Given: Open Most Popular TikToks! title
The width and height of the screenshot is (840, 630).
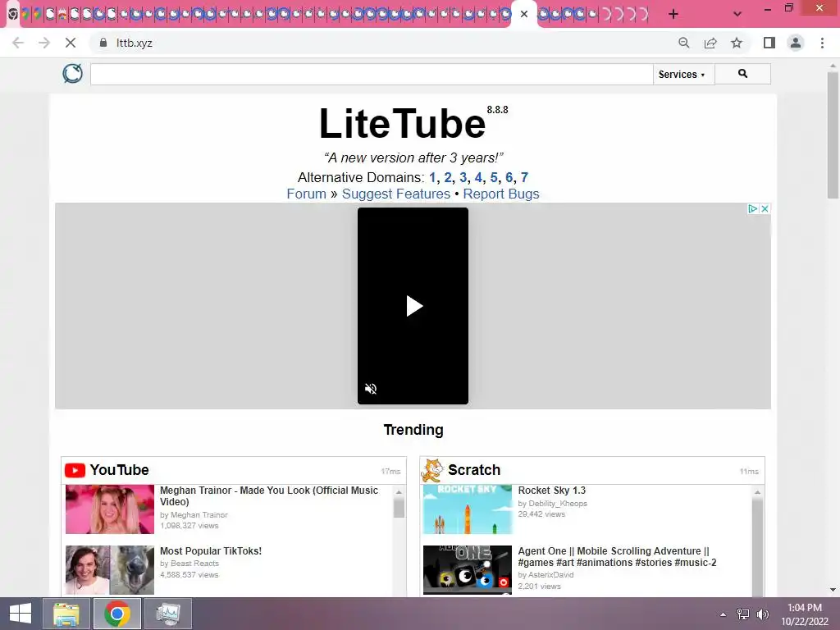Looking at the screenshot, I should click(x=211, y=551).
